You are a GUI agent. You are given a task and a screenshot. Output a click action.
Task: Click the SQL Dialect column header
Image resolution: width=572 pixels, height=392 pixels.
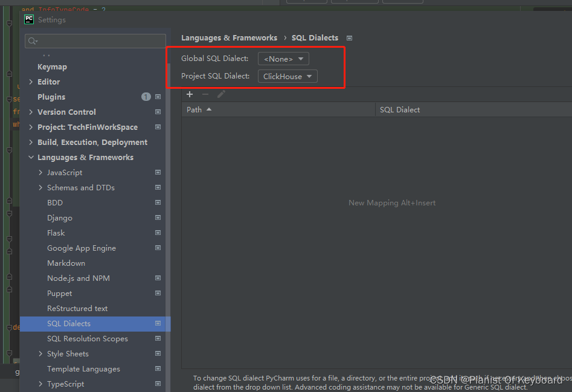tap(474, 110)
